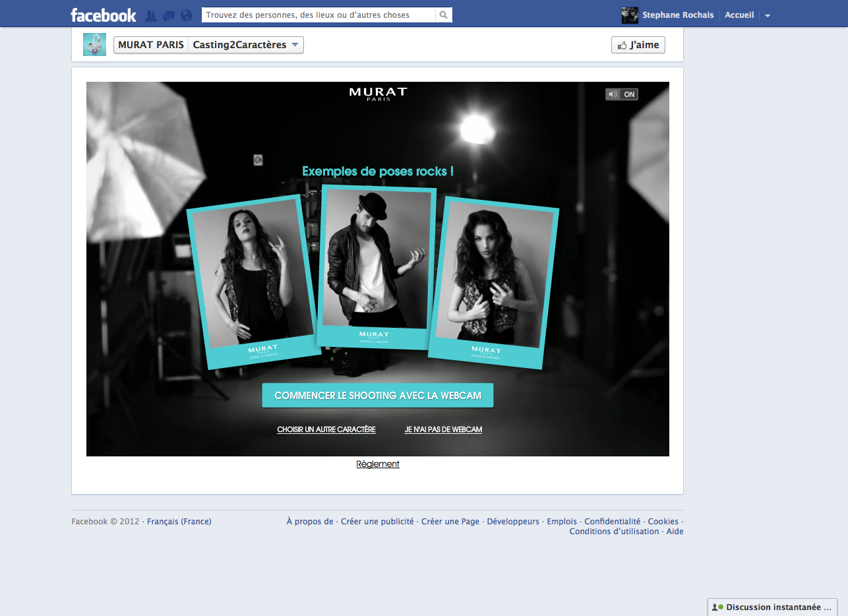Like the page with J'aime button

pyautogui.click(x=638, y=45)
